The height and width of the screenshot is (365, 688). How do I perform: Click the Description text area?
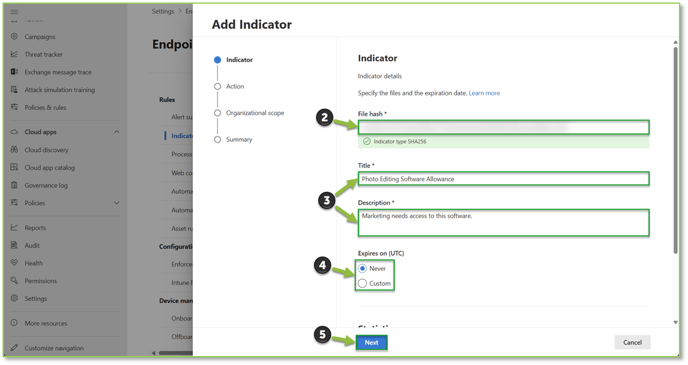pos(503,223)
